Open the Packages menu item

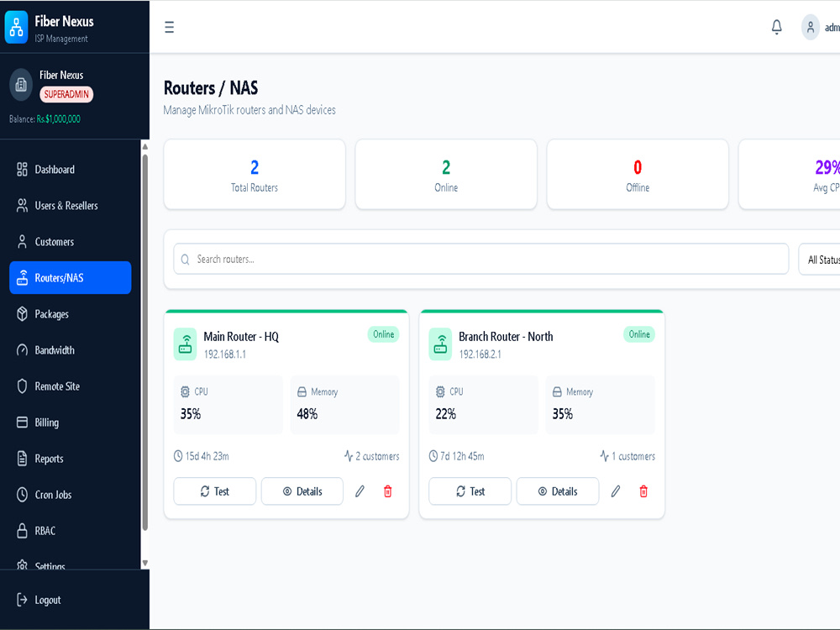tap(71, 314)
